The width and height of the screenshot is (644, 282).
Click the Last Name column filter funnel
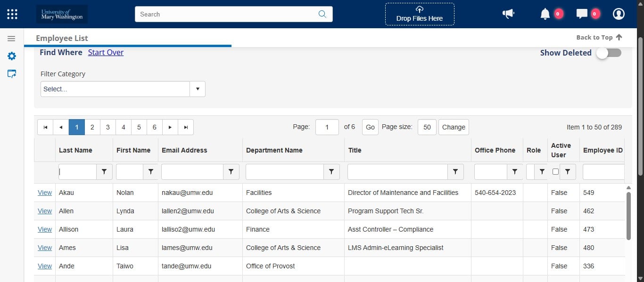[x=104, y=172]
